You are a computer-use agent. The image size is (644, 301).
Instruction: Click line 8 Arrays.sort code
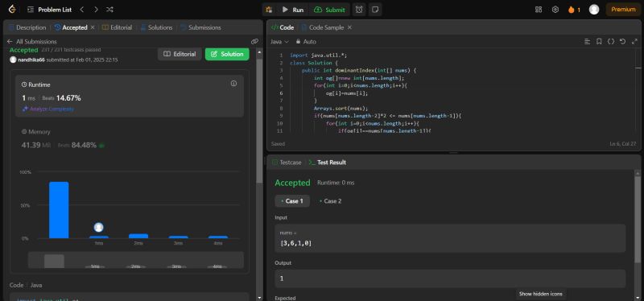click(341, 109)
